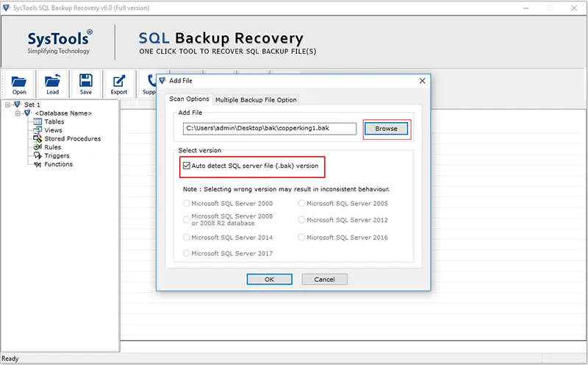Close the Add File dialog
This screenshot has height=365, width=588.
click(422, 81)
